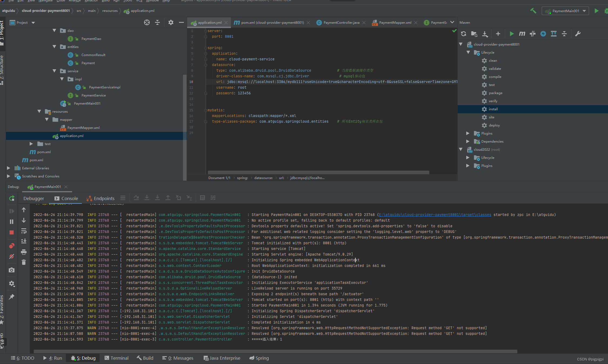Image resolution: width=608 pixels, height=364 pixels.
Task: Toggle Maven skip tests mode
Action: pyautogui.click(x=543, y=34)
